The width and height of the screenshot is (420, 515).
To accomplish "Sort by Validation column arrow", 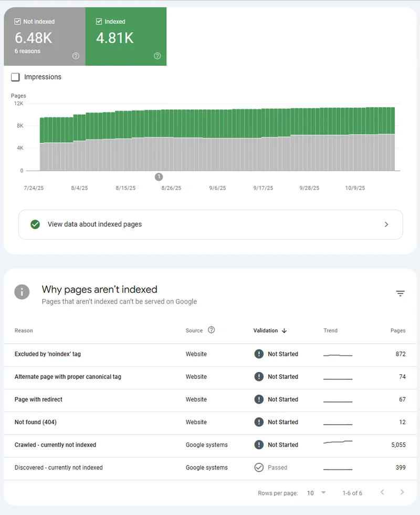I will pyautogui.click(x=284, y=331).
